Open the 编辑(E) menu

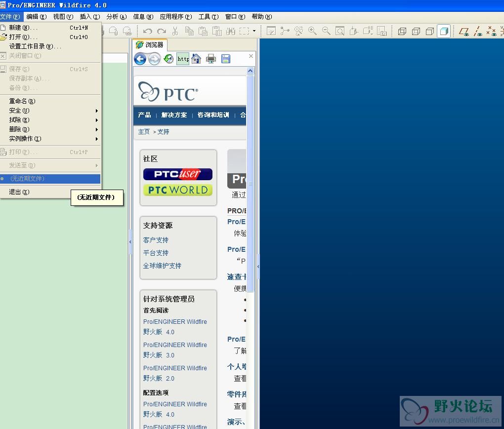point(37,17)
